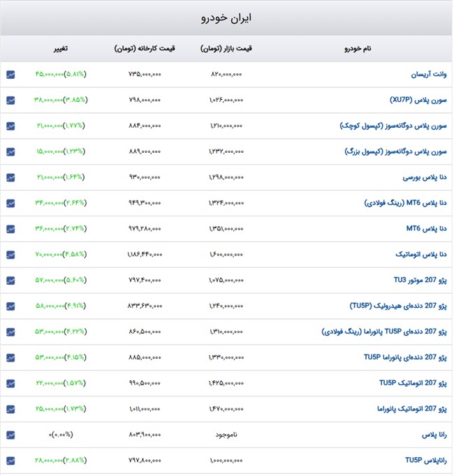Click the chart icon in the سورن پلاس (XU7P) row
454x476 pixels.
point(10,100)
